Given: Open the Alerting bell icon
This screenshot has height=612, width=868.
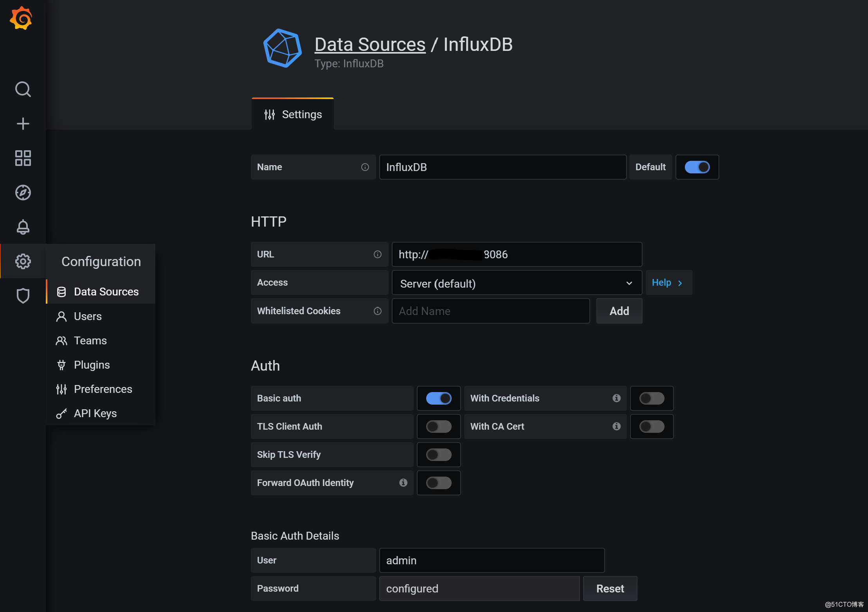Looking at the screenshot, I should [23, 227].
